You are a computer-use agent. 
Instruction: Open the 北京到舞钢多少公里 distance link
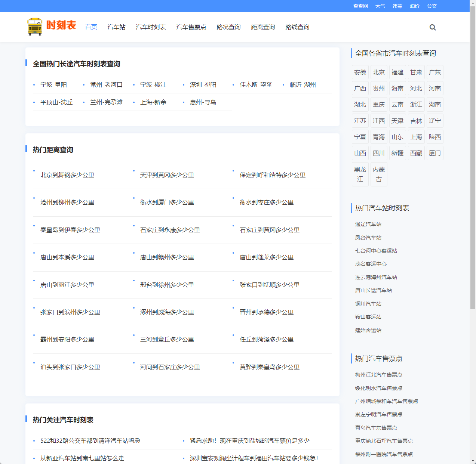click(x=67, y=175)
